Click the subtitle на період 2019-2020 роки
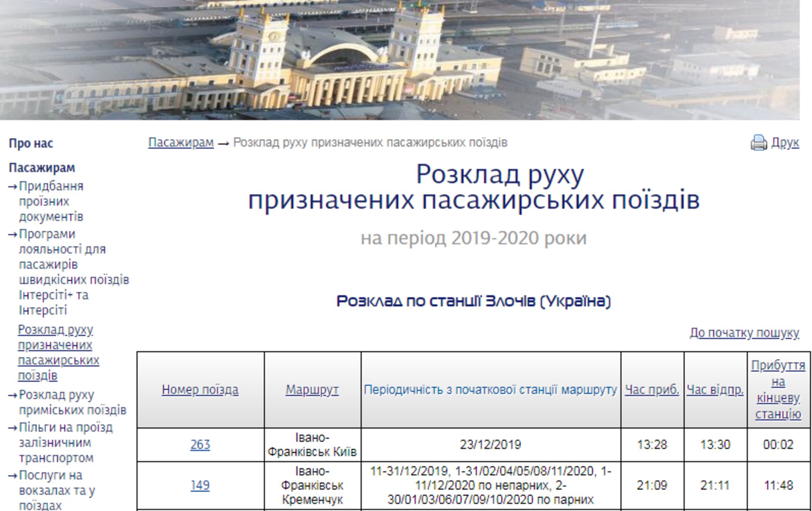 click(x=474, y=238)
